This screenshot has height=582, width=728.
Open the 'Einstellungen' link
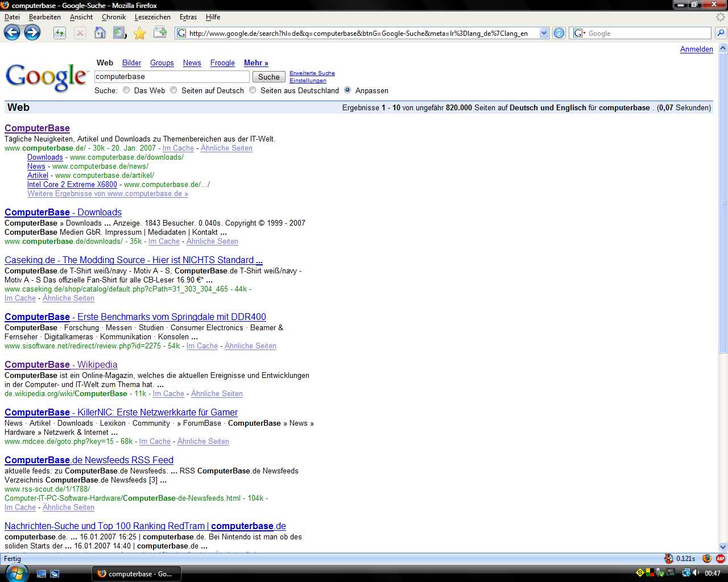[x=308, y=80]
